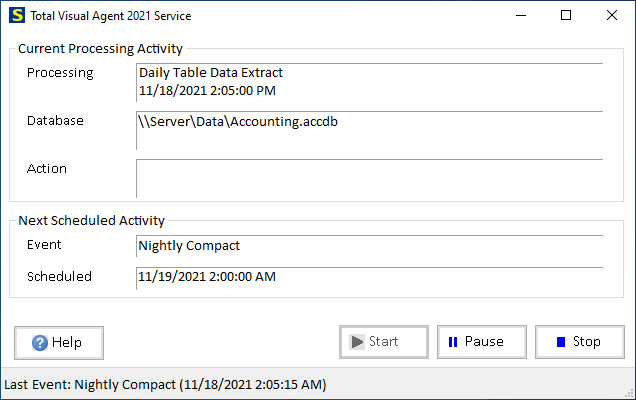Viewport: 636px width, 400px height.
Task: Open Help with the question mark button
Action: coord(59,343)
